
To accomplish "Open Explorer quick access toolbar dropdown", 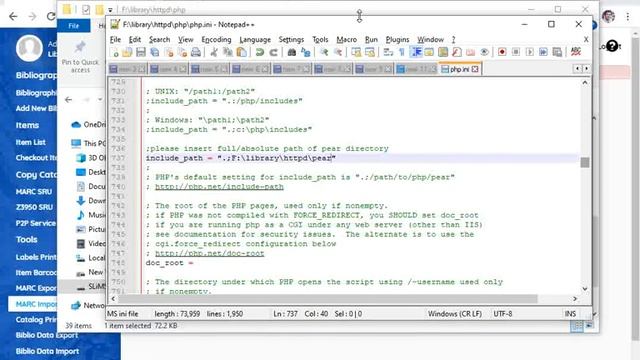I will (x=110, y=10).
